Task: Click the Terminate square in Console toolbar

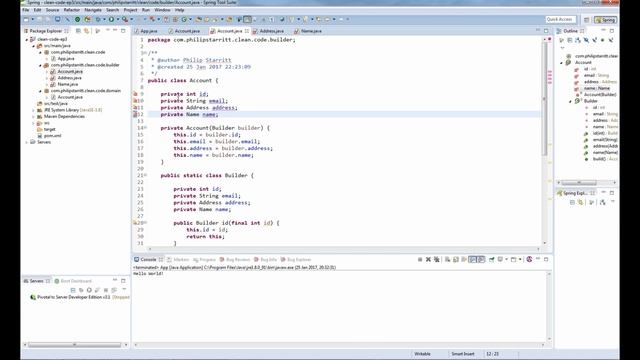Action: [420, 259]
